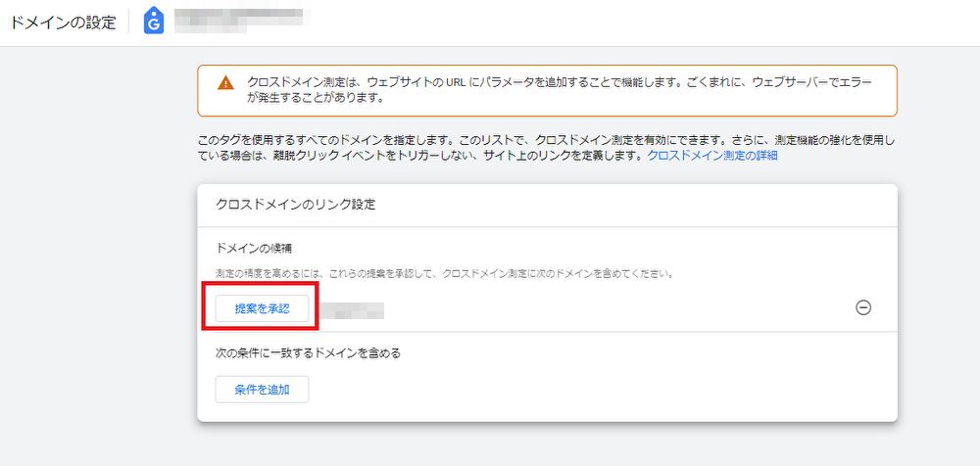Click the 条件を追加 button
The height and width of the screenshot is (466, 980).
point(262,389)
